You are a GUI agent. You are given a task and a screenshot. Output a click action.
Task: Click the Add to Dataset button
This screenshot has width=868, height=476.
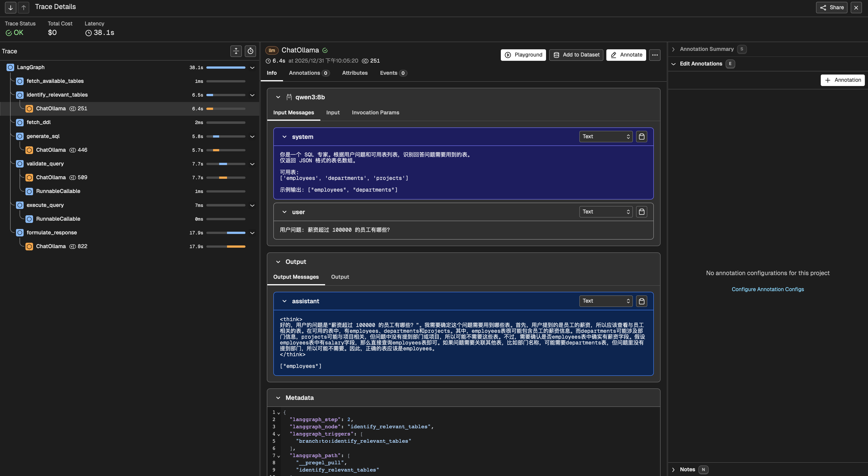click(x=576, y=55)
